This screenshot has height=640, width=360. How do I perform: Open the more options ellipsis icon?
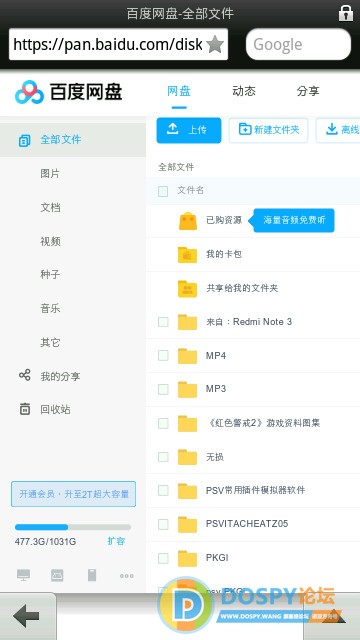pos(127,576)
